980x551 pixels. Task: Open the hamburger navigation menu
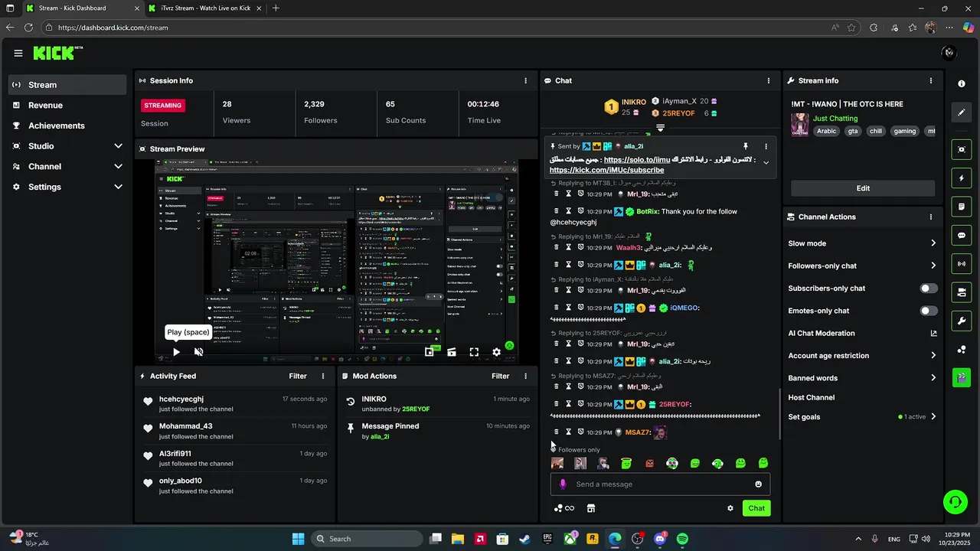[18, 53]
